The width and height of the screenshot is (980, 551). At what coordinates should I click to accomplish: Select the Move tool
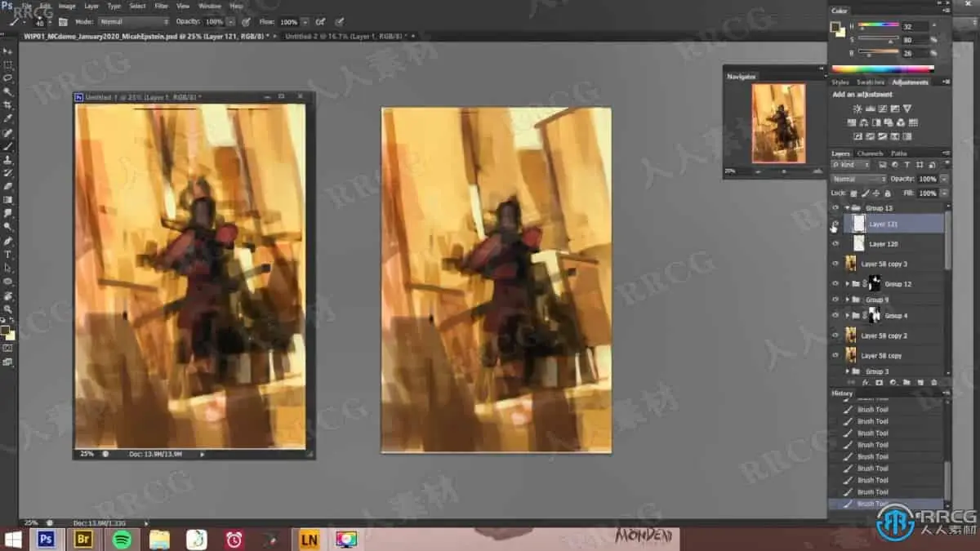(x=8, y=51)
